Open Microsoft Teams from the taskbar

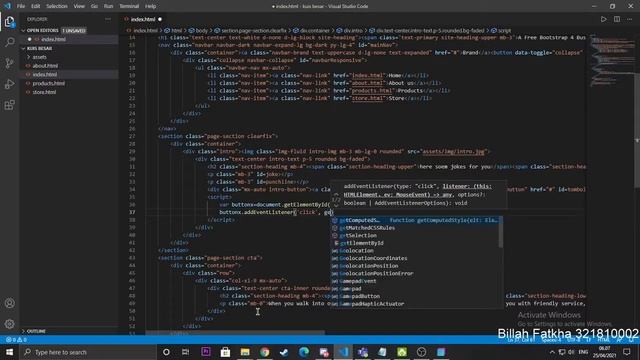coord(363,352)
